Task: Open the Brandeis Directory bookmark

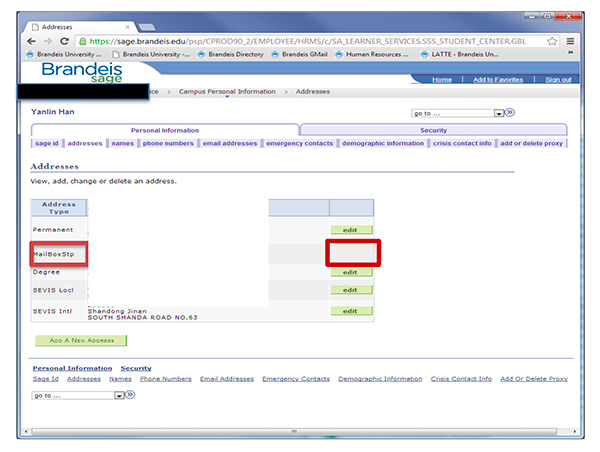Action: pos(231,54)
